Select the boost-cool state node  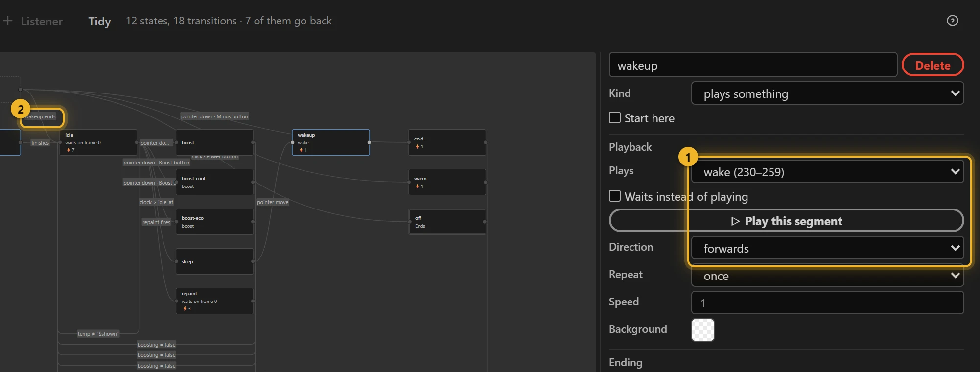(214, 182)
